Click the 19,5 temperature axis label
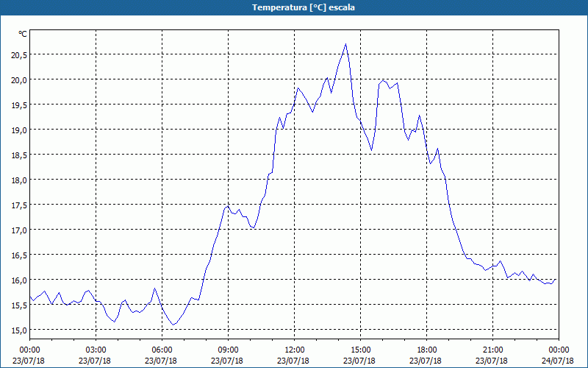 click(x=19, y=105)
